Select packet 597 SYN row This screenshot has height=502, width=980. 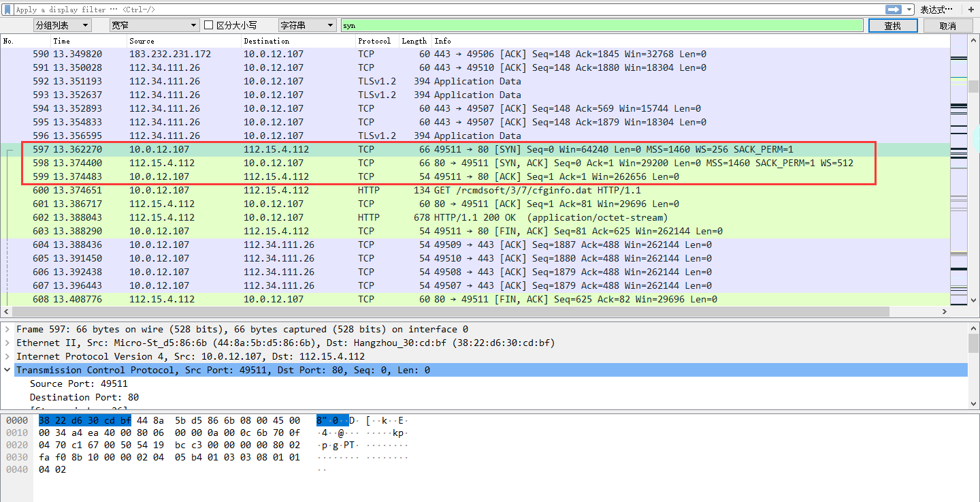475,149
